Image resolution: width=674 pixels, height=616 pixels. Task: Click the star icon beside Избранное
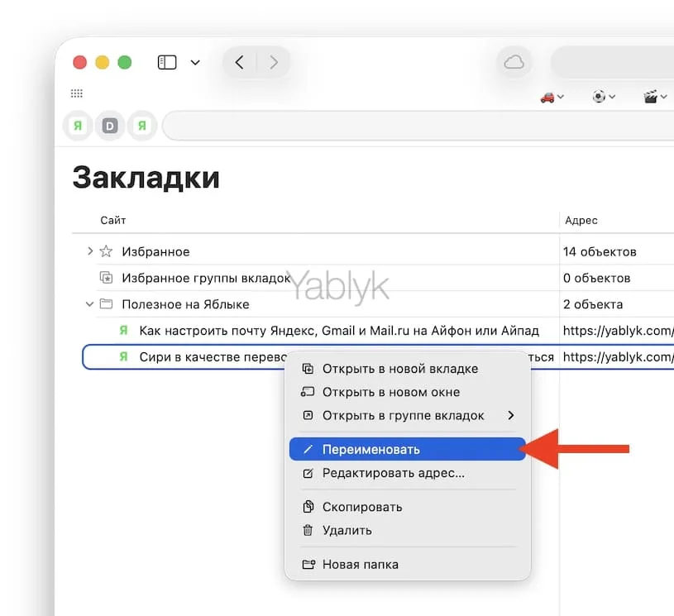pos(105,251)
